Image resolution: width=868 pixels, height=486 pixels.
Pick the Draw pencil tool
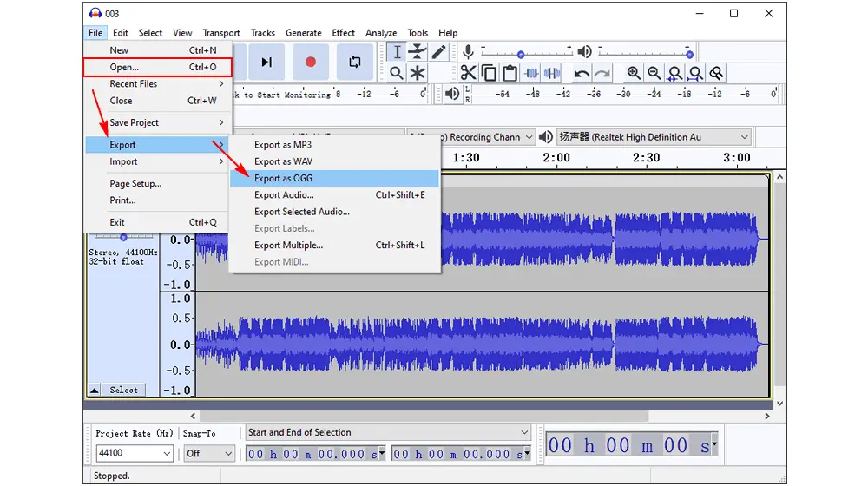click(x=439, y=52)
